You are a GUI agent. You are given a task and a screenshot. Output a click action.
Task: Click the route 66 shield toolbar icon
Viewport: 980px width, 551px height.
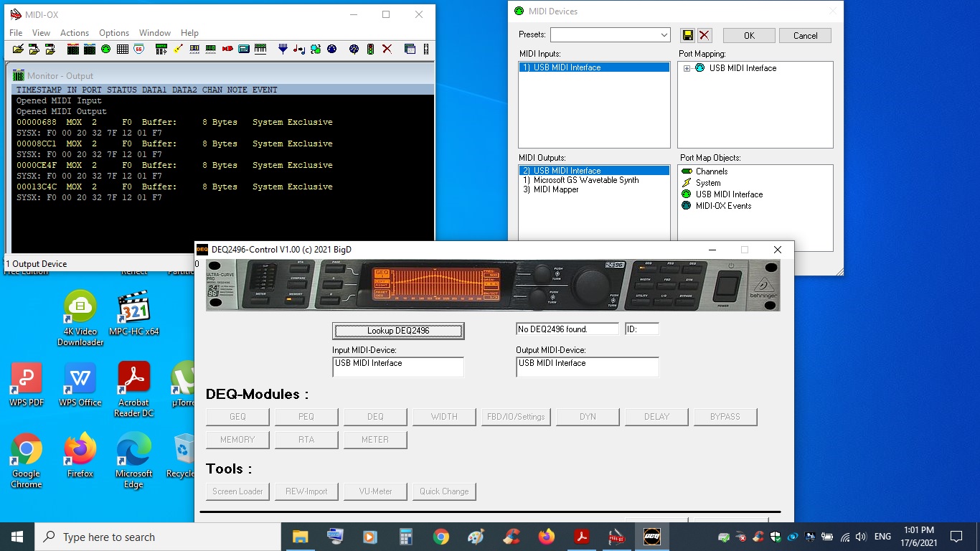[138, 50]
